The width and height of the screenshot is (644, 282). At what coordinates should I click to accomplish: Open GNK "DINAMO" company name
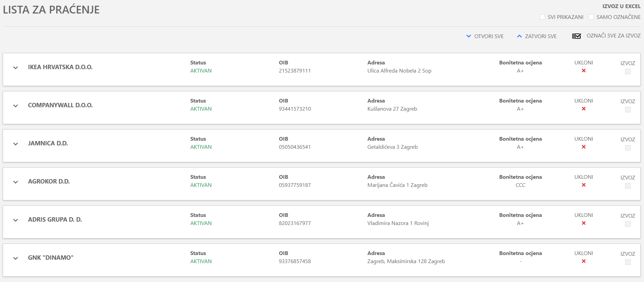point(51,258)
